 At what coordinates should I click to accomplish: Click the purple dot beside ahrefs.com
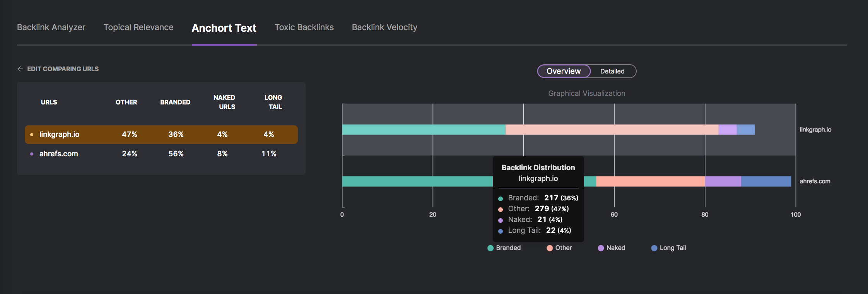tap(32, 154)
